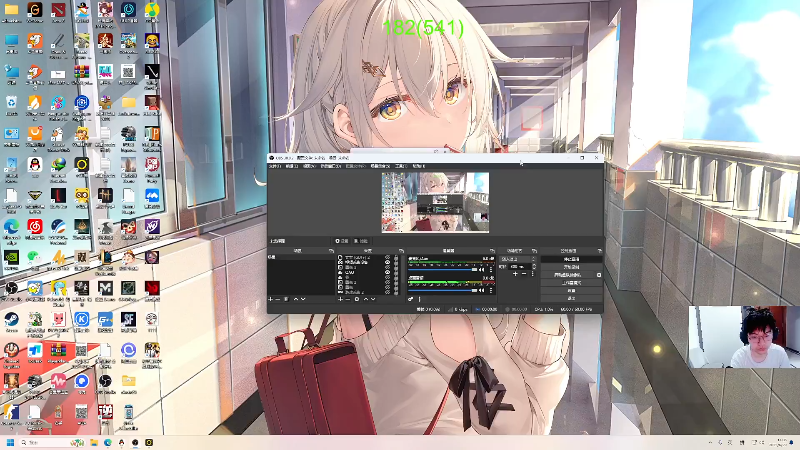Move the scene down with the Scenes arrow
This screenshot has width=800, height=450.
coord(303,299)
